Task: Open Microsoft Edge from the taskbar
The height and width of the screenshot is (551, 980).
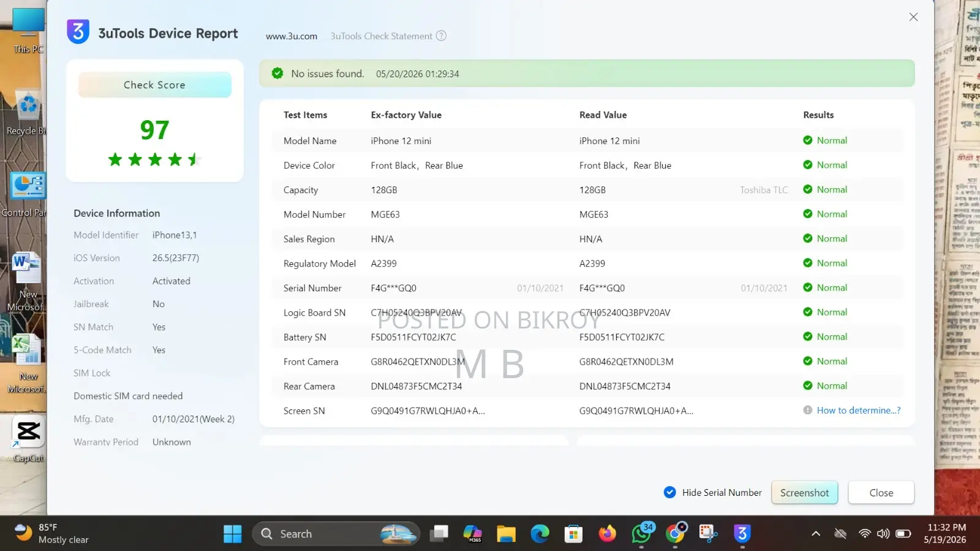Action: coord(540,534)
